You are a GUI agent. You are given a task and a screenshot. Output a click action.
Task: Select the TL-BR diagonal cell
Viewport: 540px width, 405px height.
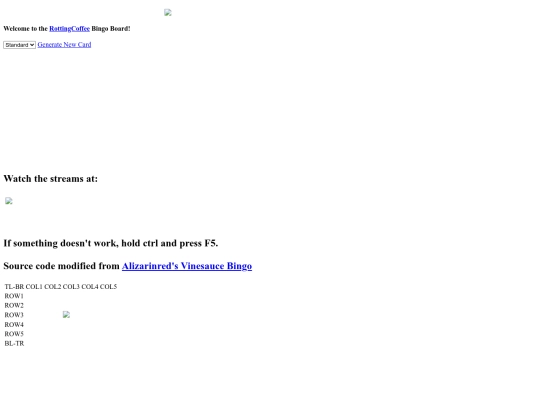pyautogui.click(x=14, y=287)
